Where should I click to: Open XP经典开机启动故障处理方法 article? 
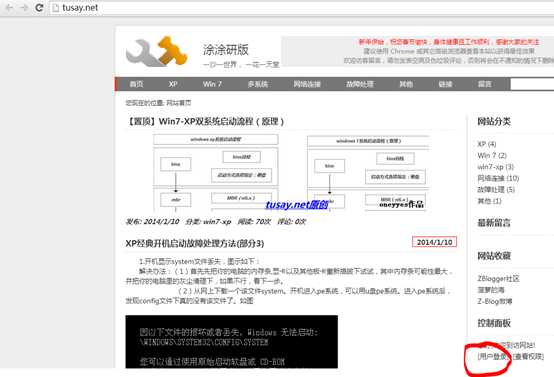click(195, 243)
